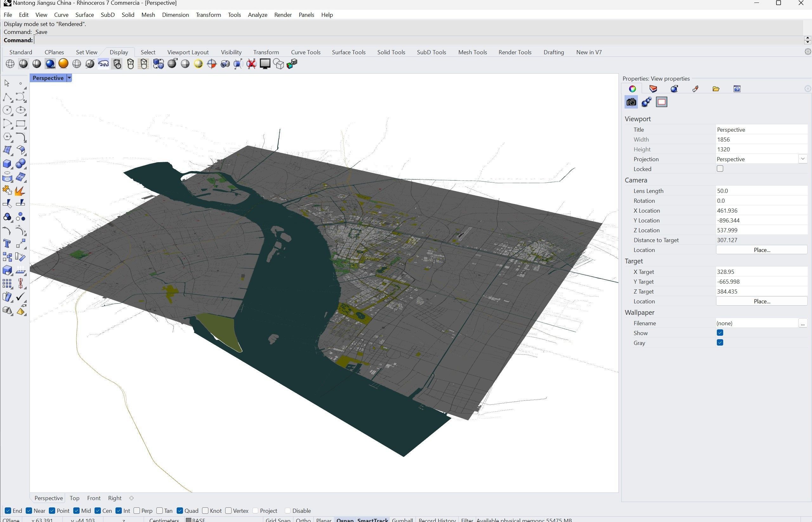Screen dimensions: 812x522
Task: Select the Circle tool
Action: [7, 110]
